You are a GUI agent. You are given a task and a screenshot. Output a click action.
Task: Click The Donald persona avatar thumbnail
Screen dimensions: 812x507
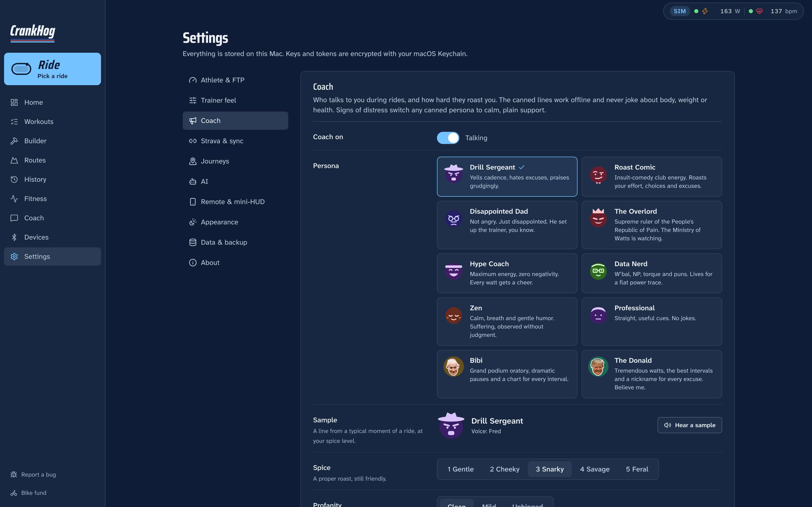[598, 367]
